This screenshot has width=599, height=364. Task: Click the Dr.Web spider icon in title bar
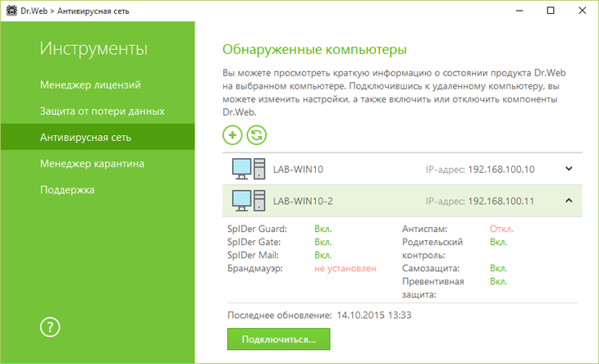click(11, 11)
